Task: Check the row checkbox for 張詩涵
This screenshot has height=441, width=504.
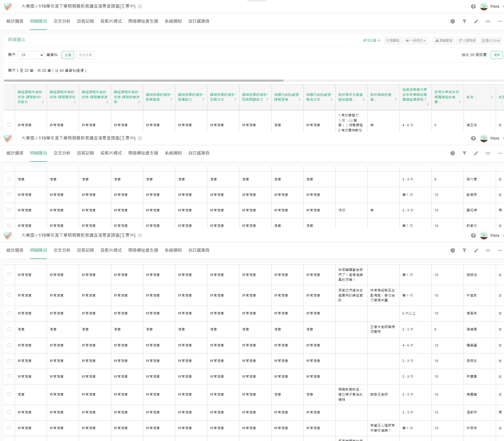Action: [x=9, y=274]
